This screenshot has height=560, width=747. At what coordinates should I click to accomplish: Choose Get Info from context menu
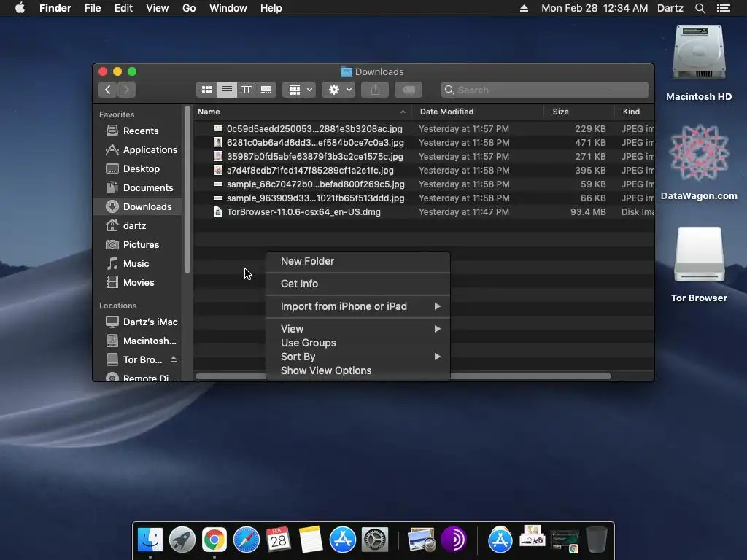pyautogui.click(x=357, y=284)
